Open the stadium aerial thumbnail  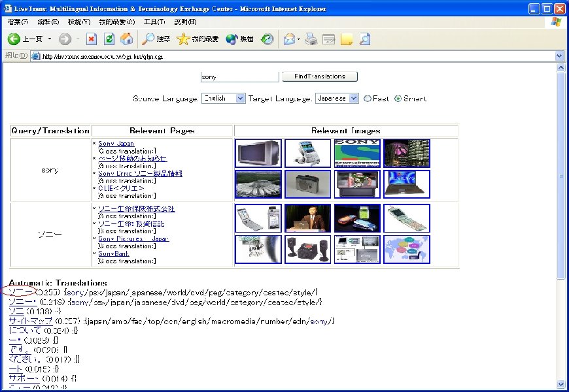pos(258,184)
